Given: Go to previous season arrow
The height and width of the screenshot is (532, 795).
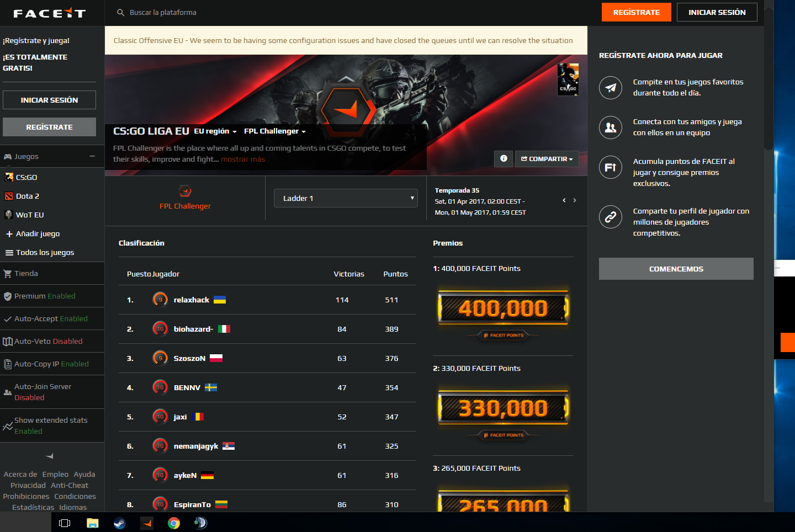Looking at the screenshot, I should click(564, 200).
